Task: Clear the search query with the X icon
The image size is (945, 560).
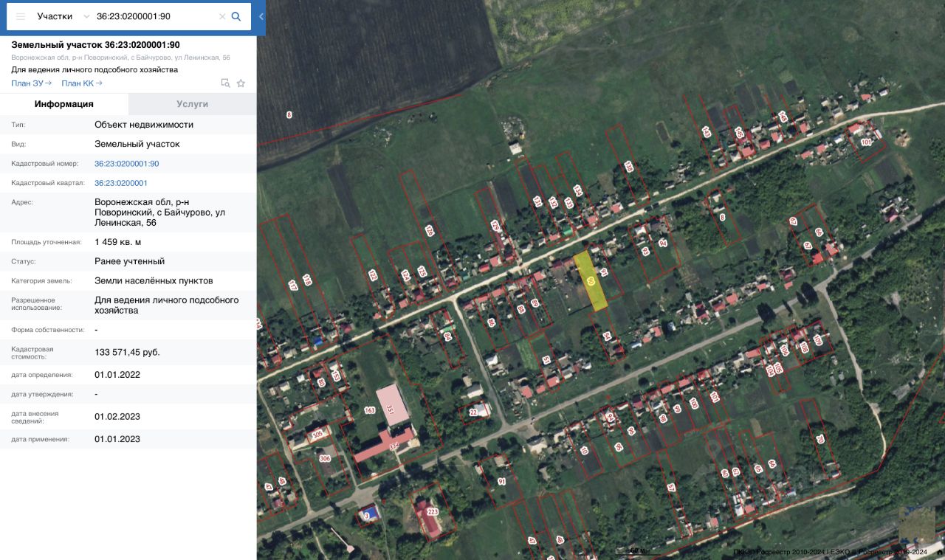Action: click(x=222, y=16)
